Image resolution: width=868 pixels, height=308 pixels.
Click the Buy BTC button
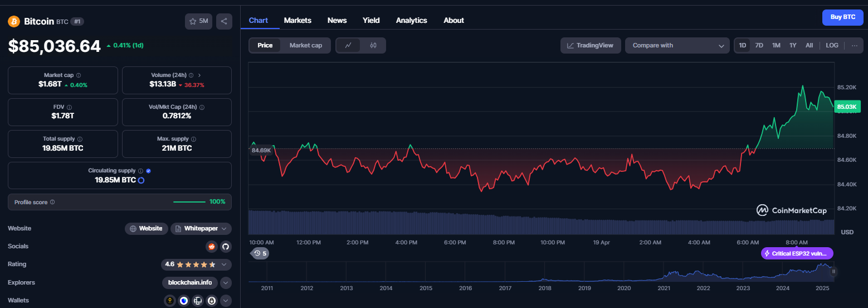click(x=843, y=17)
